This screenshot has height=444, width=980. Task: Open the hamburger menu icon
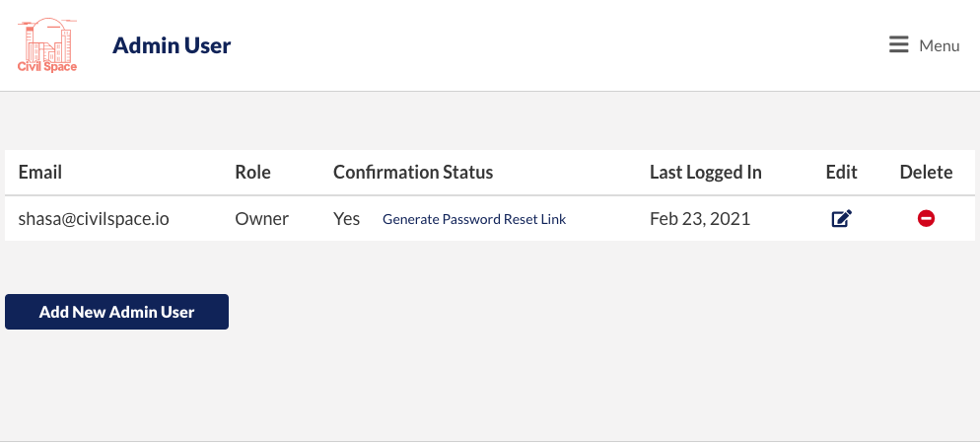point(899,44)
